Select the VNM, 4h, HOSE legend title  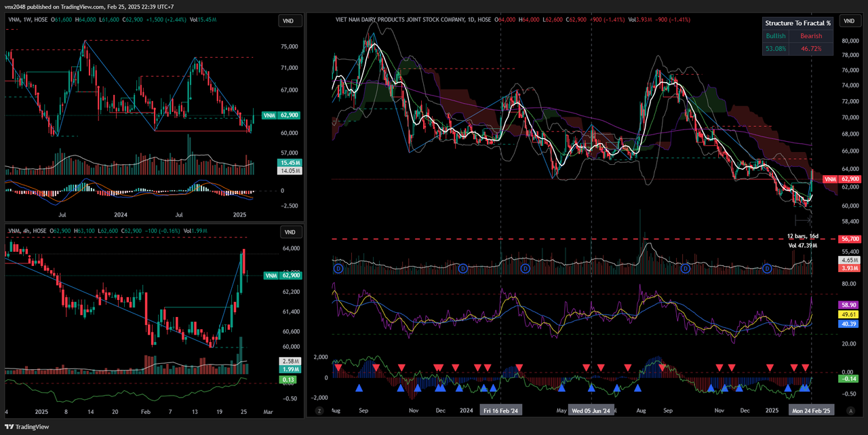pyautogui.click(x=26, y=231)
